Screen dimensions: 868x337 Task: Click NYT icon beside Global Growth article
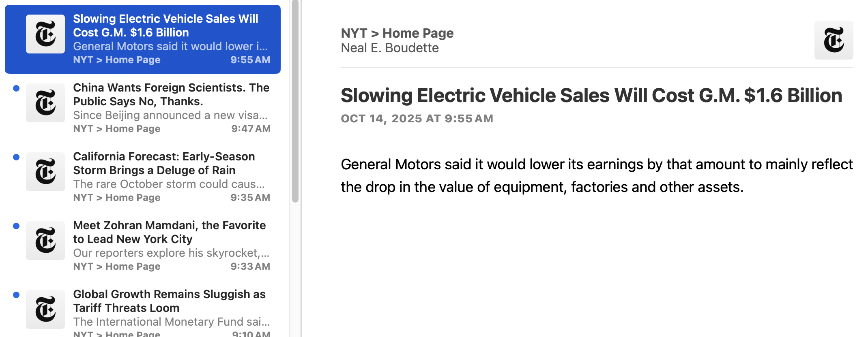click(45, 309)
